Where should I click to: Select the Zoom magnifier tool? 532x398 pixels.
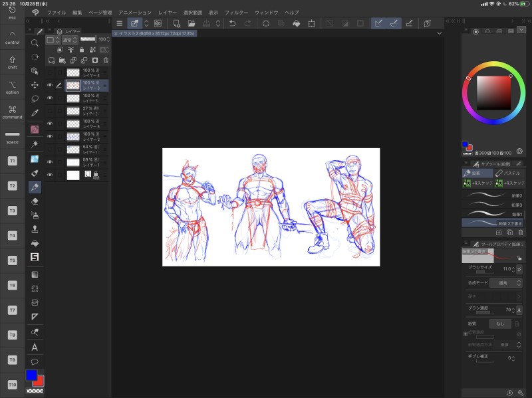tap(35, 43)
